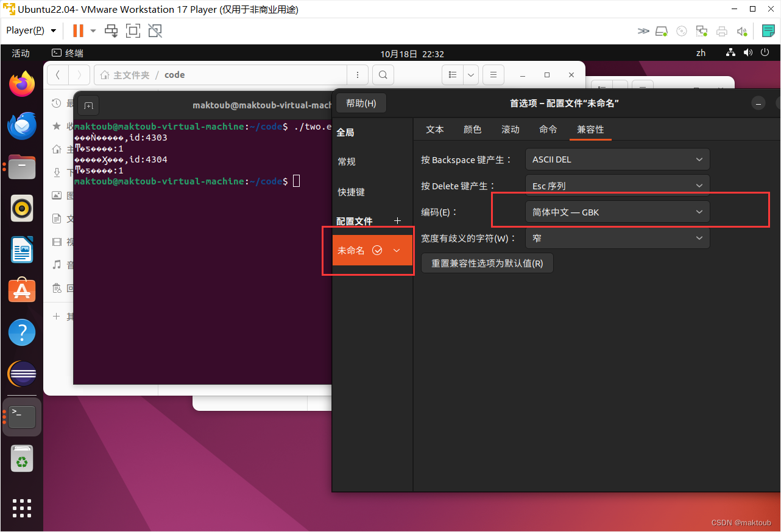Click the back arrow in the Files window

tap(57, 74)
